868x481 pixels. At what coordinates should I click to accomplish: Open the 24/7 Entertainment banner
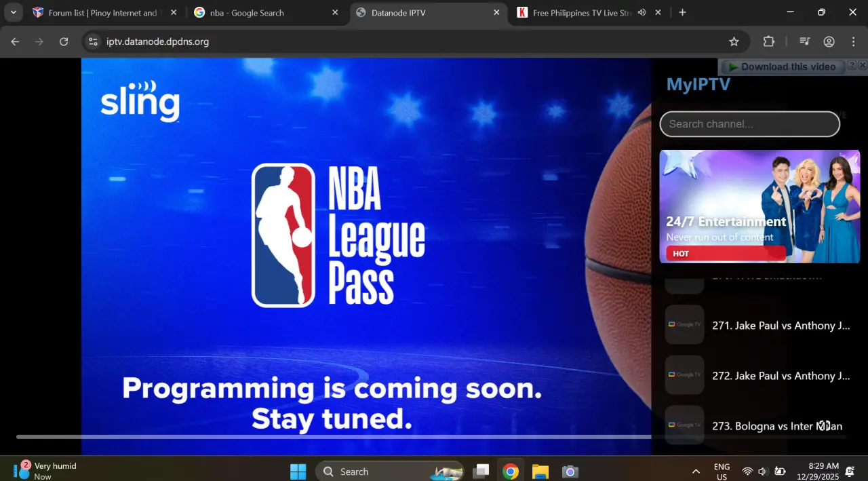pos(759,206)
